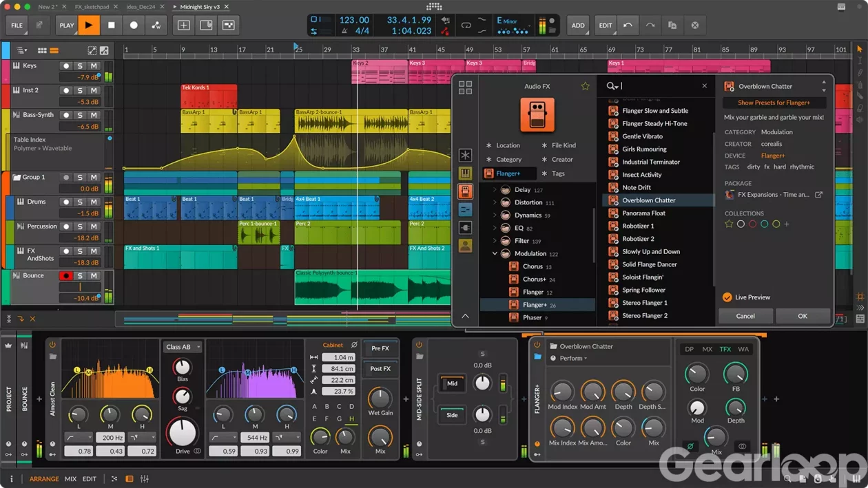The width and height of the screenshot is (868, 488).
Task: Click the global Record button
Action: pyautogui.click(x=134, y=25)
